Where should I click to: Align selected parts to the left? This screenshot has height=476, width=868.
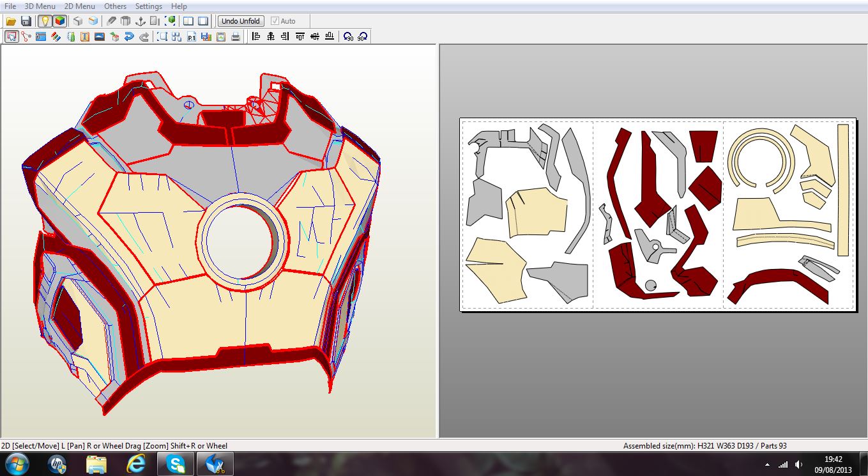click(256, 36)
